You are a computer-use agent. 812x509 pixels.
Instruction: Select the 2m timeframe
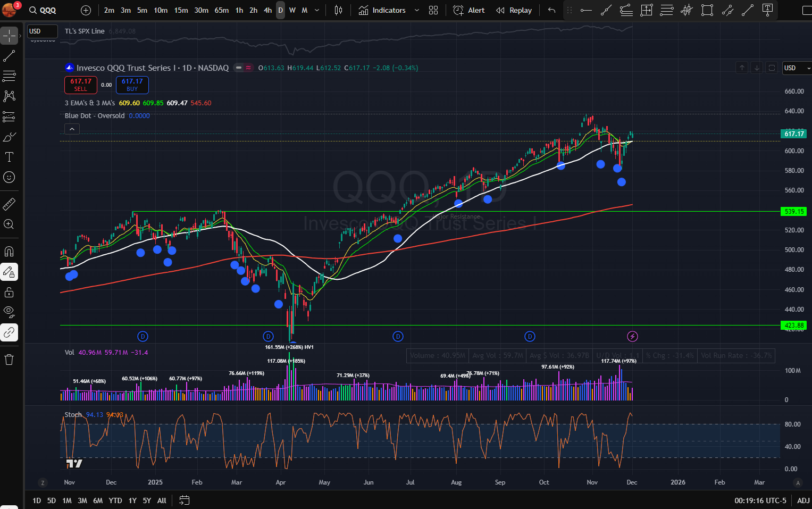point(109,10)
